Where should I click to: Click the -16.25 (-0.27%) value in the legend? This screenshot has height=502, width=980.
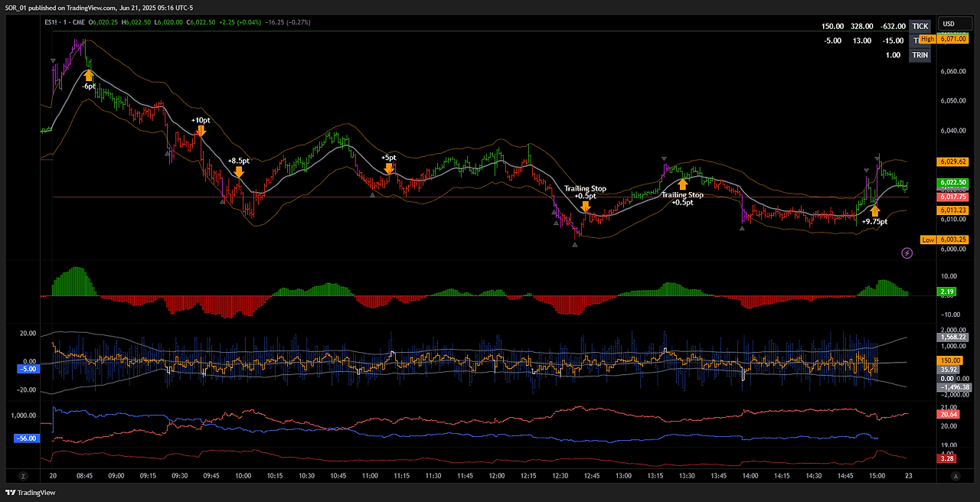coord(289,22)
